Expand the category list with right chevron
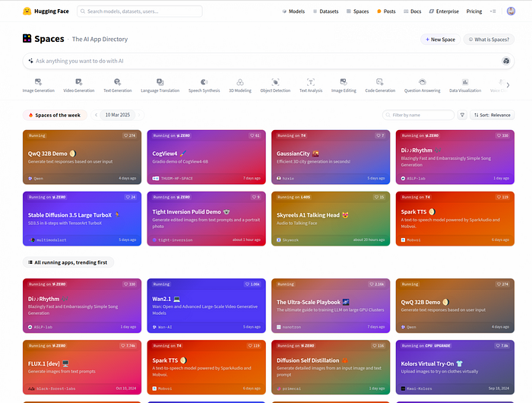The height and width of the screenshot is (403, 532). pos(508,85)
